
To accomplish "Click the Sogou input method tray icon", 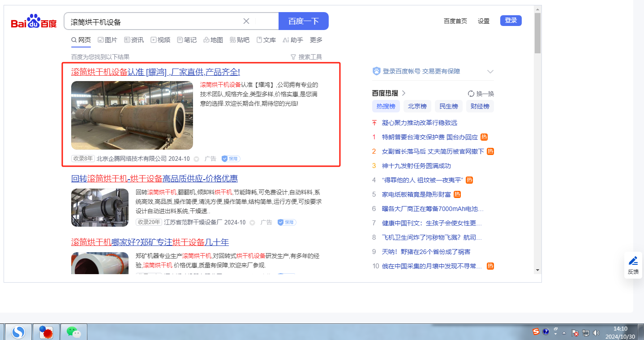I will tap(536, 331).
